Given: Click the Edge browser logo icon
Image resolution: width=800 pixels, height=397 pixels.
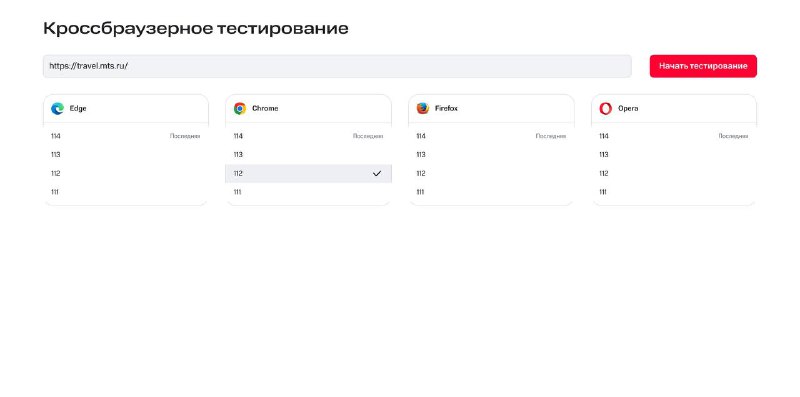Looking at the screenshot, I should (x=57, y=108).
